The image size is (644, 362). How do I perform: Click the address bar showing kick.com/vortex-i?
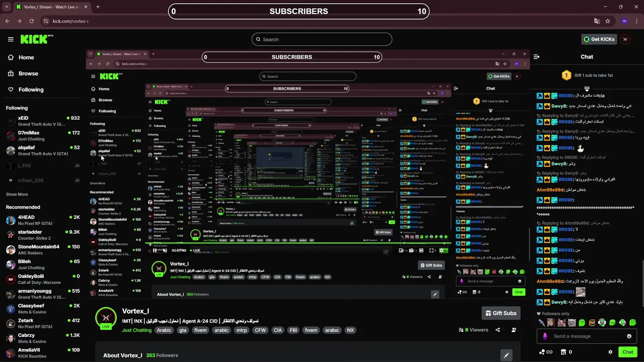(x=317, y=21)
